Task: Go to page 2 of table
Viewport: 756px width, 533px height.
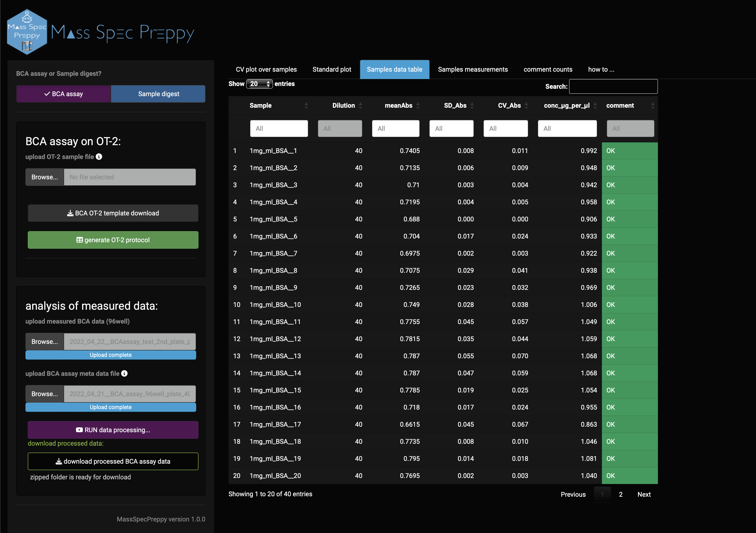Action: click(x=621, y=494)
